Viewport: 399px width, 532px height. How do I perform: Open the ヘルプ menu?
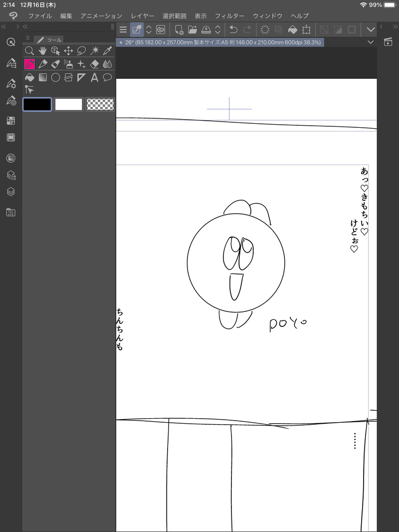300,16
